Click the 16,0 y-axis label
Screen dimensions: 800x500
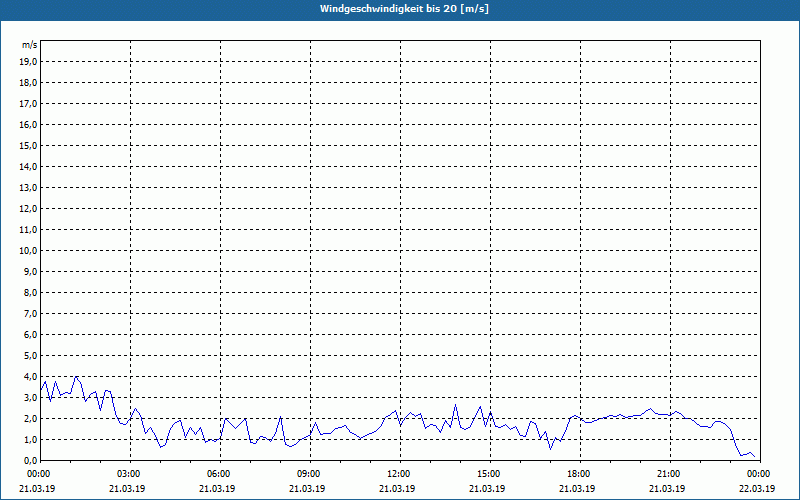[x=30, y=124]
